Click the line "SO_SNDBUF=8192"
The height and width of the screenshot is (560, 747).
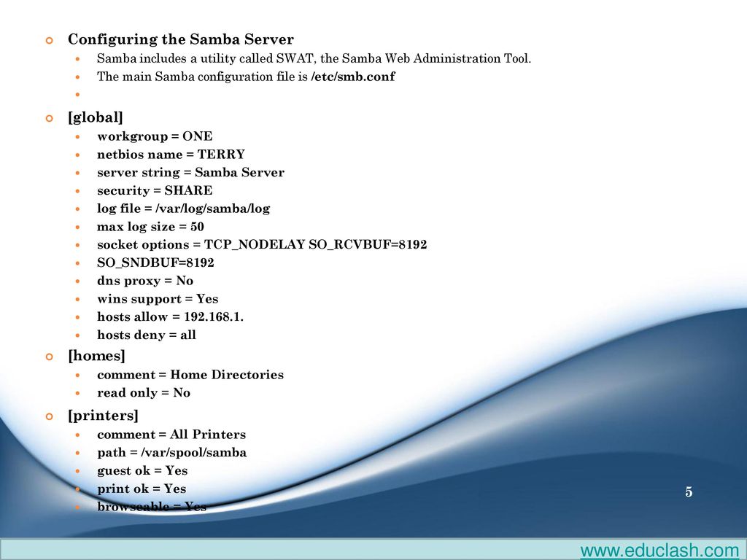[156, 262]
